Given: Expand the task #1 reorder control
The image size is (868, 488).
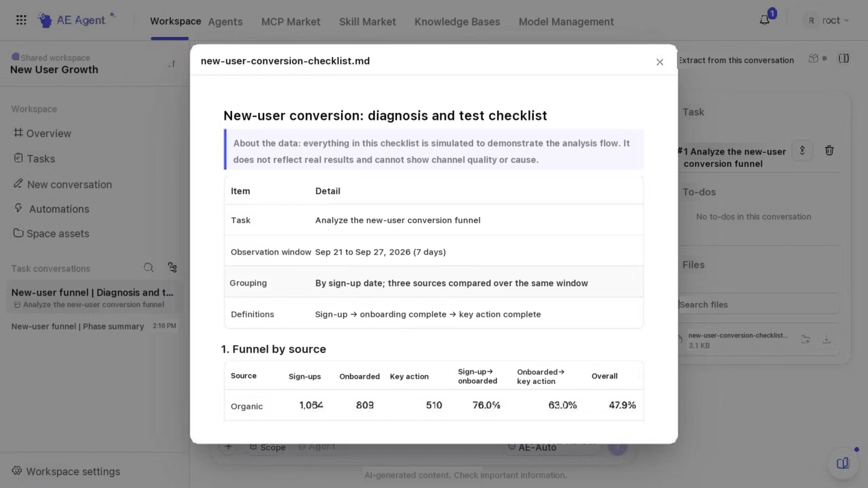Looking at the screenshot, I should point(802,151).
